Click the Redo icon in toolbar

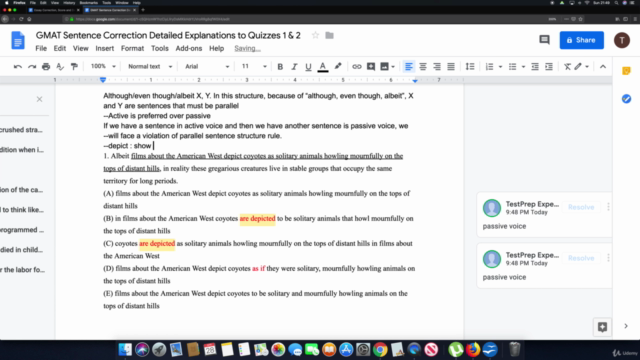point(32,67)
